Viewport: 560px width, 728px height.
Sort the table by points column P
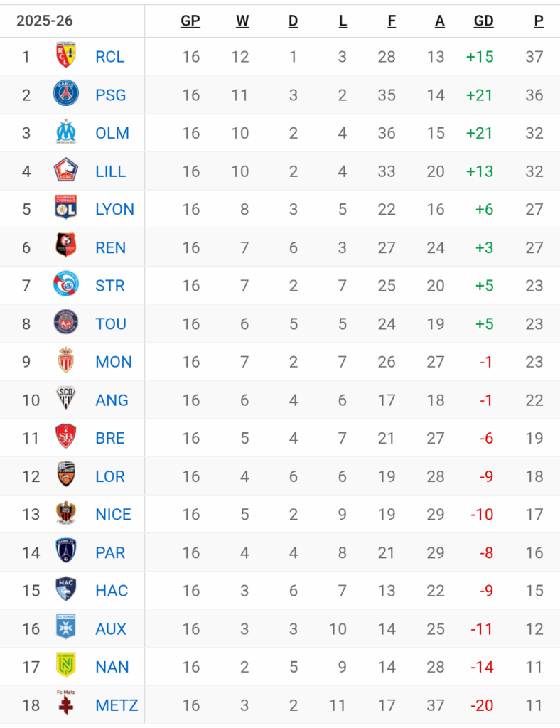coord(538,21)
